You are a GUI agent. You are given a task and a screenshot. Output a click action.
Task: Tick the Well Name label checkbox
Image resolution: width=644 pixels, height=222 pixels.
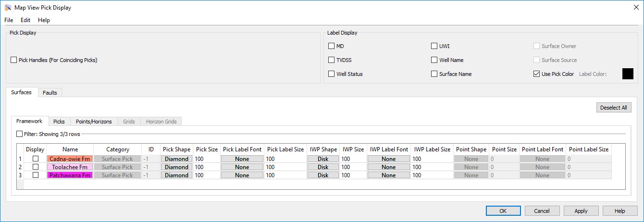[x=434, y=60]
